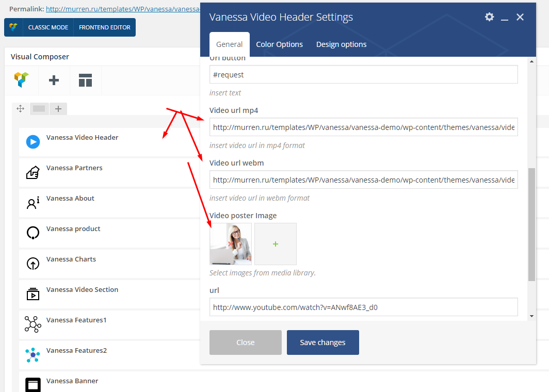
Task: Click the Video url mp4 input field
Action: point(363,127)
